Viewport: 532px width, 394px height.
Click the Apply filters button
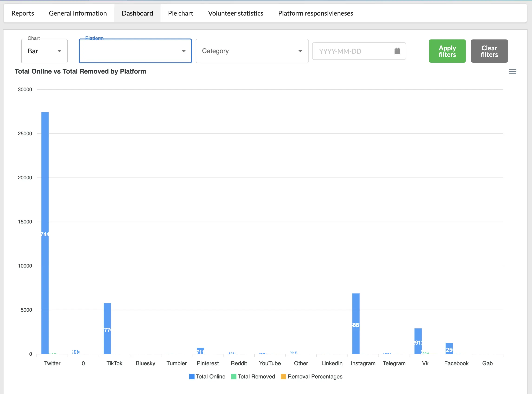[447, 51]
